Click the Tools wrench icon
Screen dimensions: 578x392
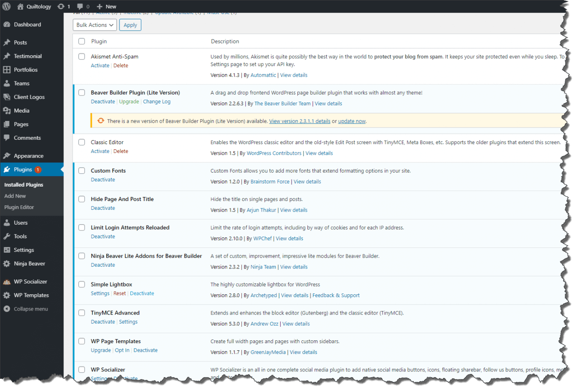[7, 236]
